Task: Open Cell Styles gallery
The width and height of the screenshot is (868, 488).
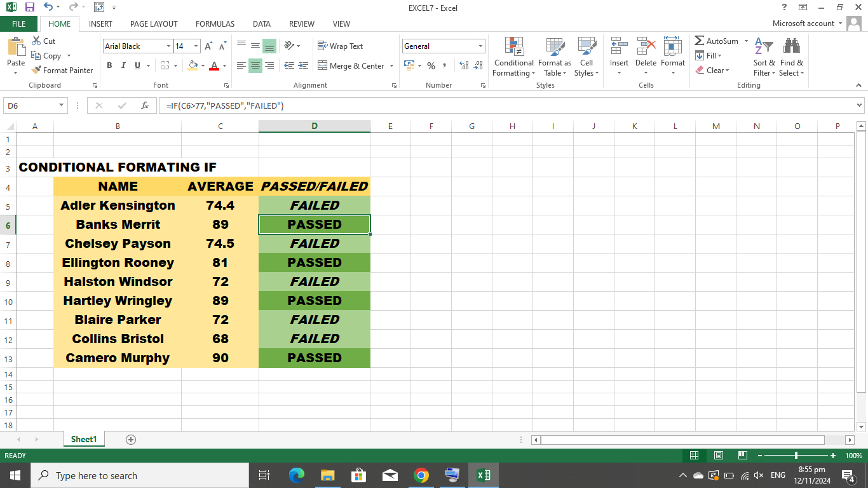Action: (x=587, y=57)
